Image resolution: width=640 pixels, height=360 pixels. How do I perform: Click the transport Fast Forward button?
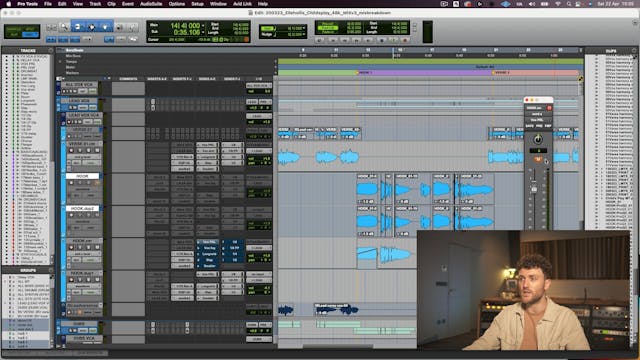pyautogui.click(x=356, y=40)
